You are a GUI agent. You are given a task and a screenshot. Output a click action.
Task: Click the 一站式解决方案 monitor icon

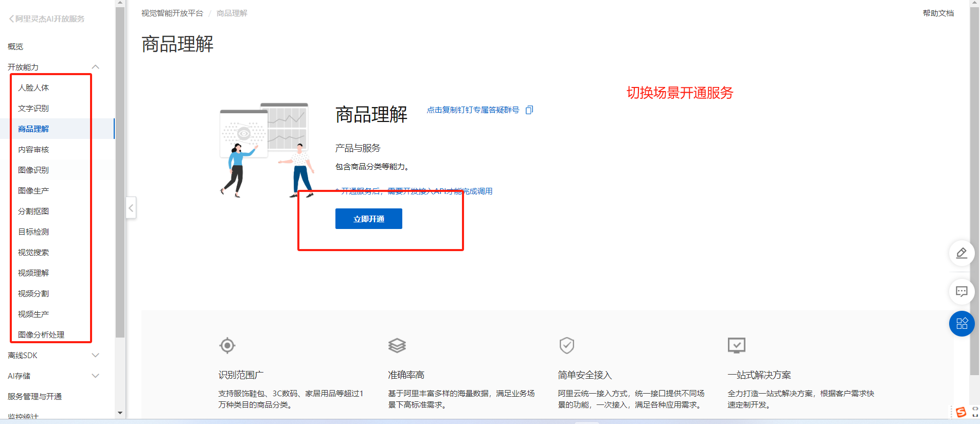(737, 345)
